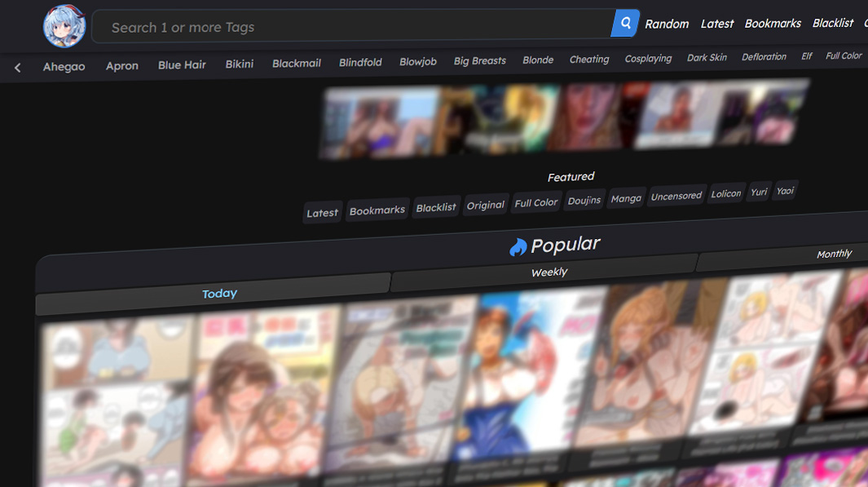Screen dimensions: 868x487
Task: Switch to the Weekly popular tab
Action: 549,272
